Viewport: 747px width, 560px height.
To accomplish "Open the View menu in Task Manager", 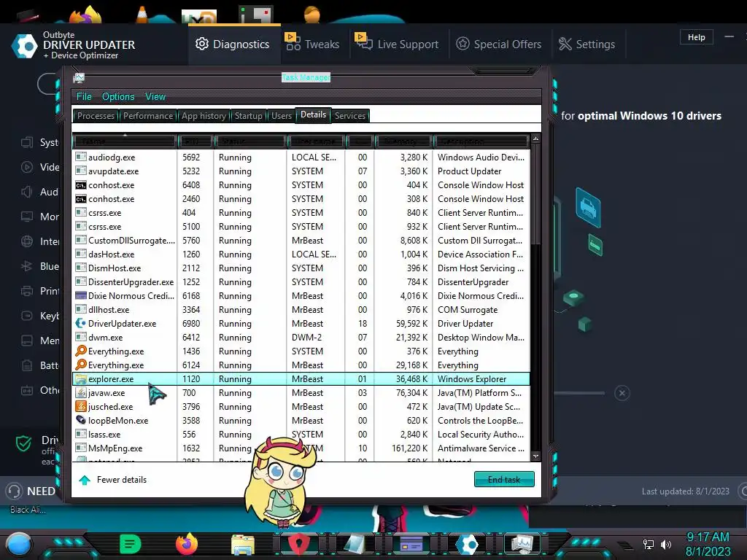I will (155, 97).
